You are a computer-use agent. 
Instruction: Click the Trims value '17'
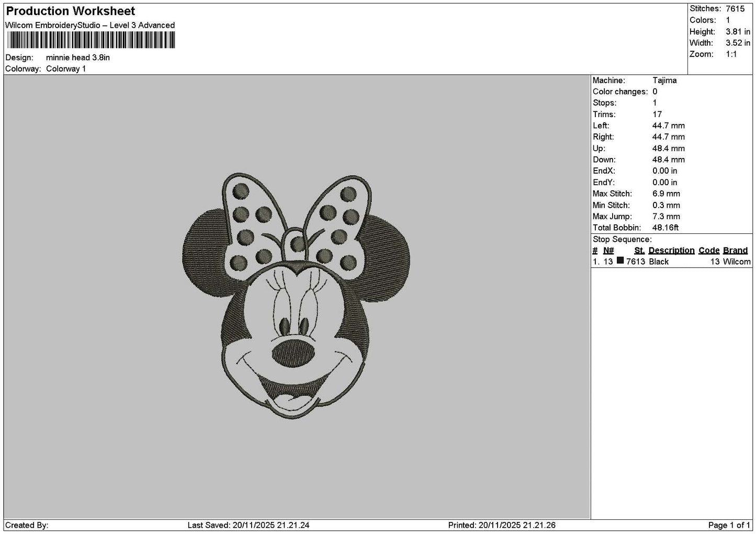[x=657, y=114]
